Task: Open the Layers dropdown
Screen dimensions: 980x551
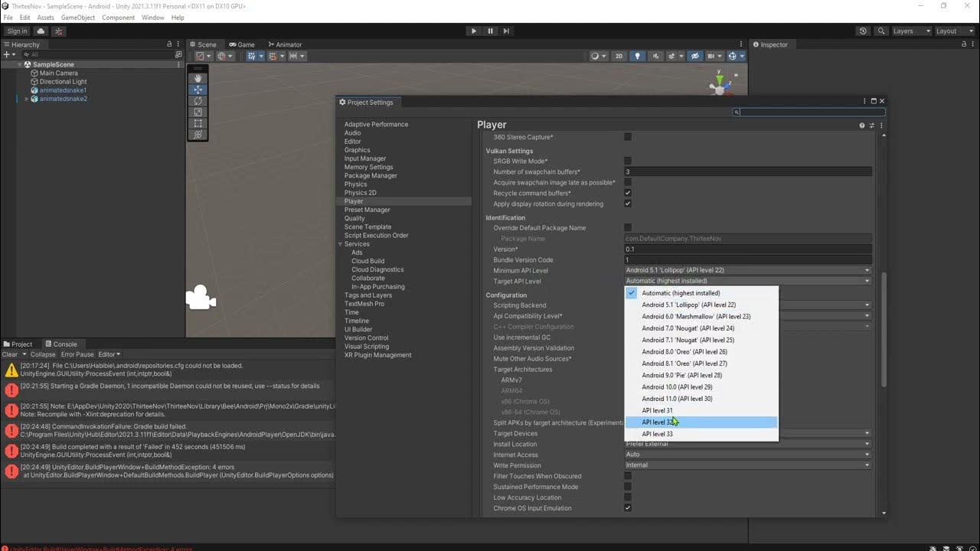Action: (x=911, y=31)
